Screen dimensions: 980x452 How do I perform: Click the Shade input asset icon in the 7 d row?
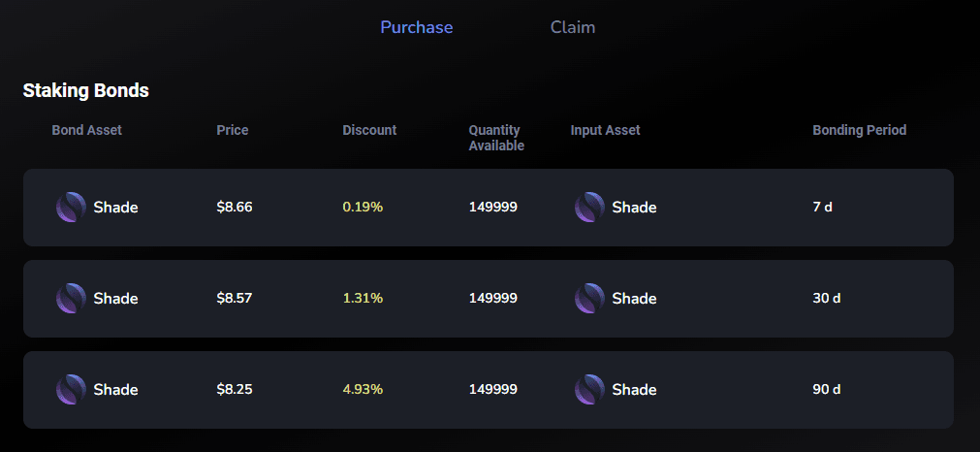tap(589, 207)
